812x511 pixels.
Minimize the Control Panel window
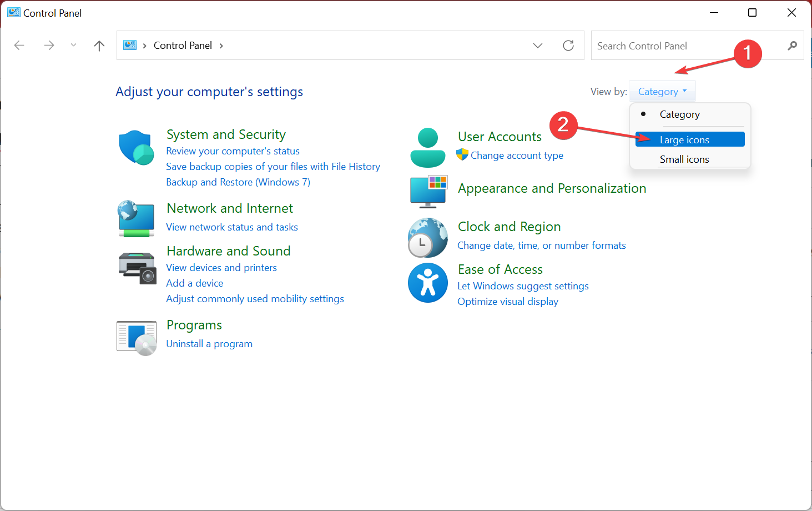[714, 13]
